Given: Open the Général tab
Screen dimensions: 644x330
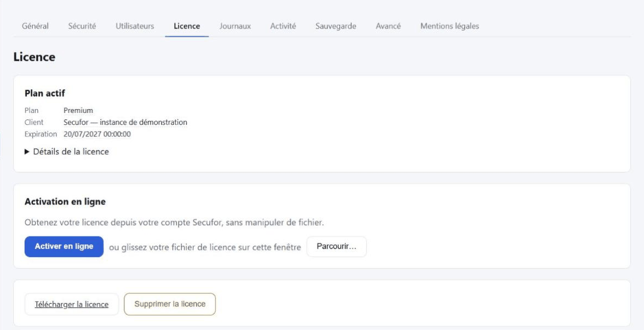Looking at the screenshot, I should 35,26.
